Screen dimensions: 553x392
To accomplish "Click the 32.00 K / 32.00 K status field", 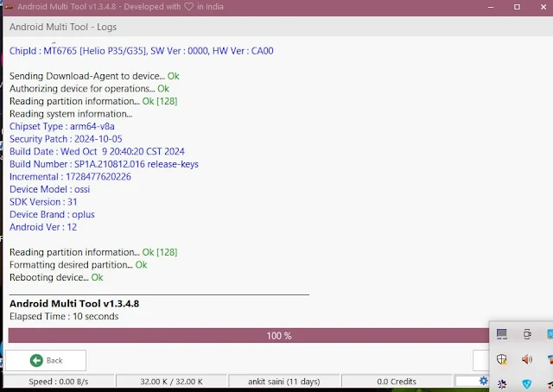I will click(x=171, y=381).
